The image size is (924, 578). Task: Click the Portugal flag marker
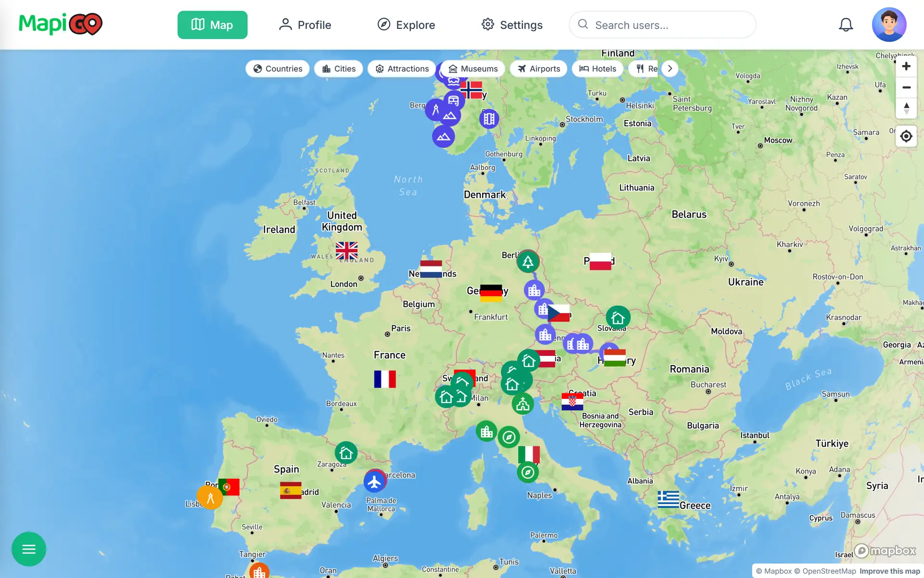coord(229,487)
